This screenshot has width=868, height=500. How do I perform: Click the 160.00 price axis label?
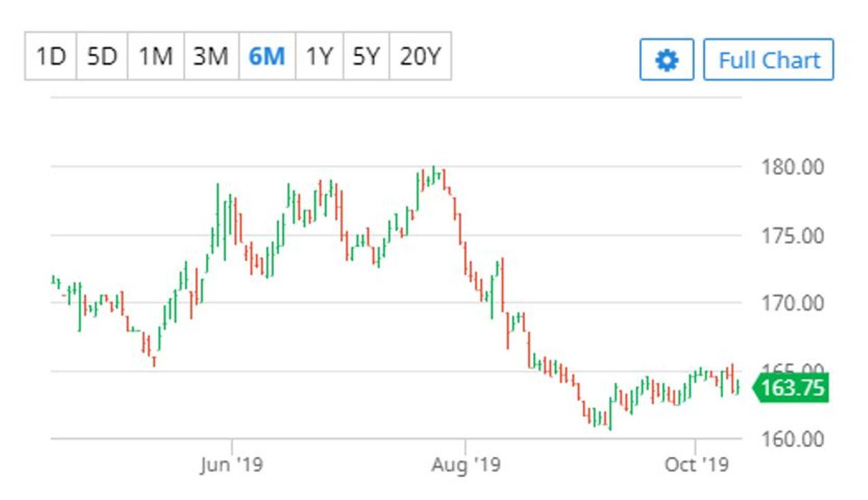pyautogui.click(x=793, y=439)
